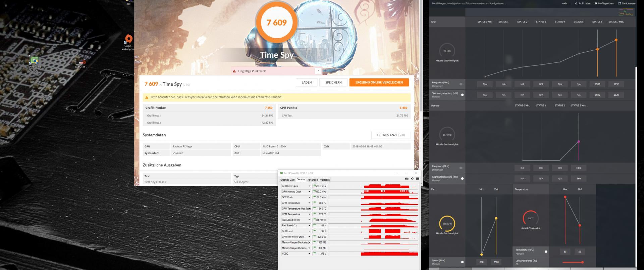Screen dimensions: 644x270
Task: Open the TechPowerUp GPU-Z desktop shortcut
Action: tap(34, 63)
